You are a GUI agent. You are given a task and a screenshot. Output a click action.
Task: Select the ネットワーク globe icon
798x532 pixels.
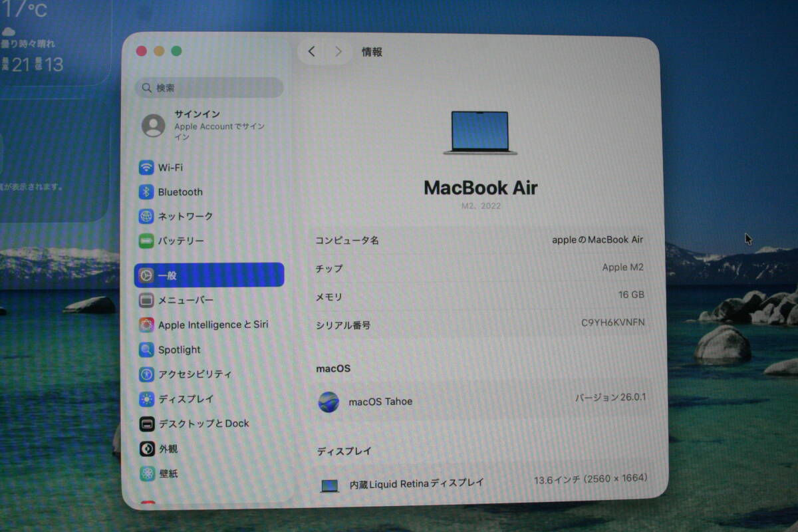tap(146, 217)
